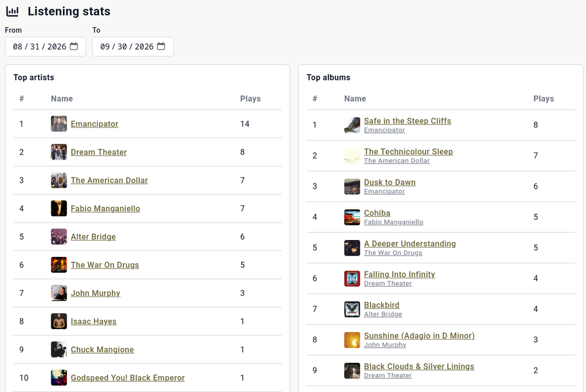Open the Cohiba album link
This screenshot has width=586, height=392.
(377, 213)
